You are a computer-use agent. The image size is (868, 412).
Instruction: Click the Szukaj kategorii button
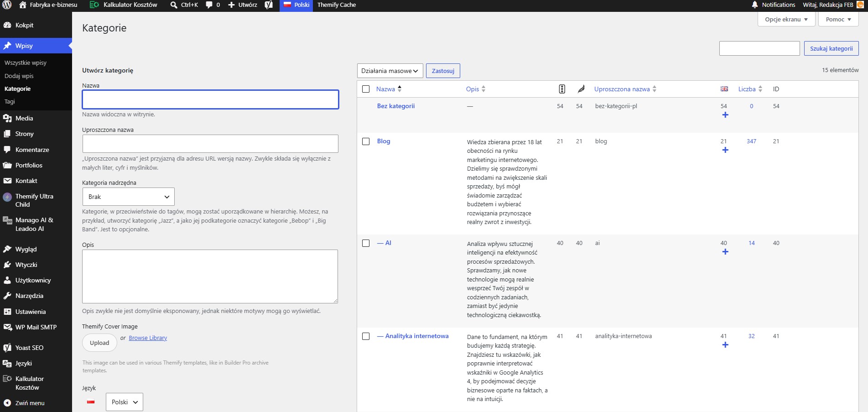(832, 48)
